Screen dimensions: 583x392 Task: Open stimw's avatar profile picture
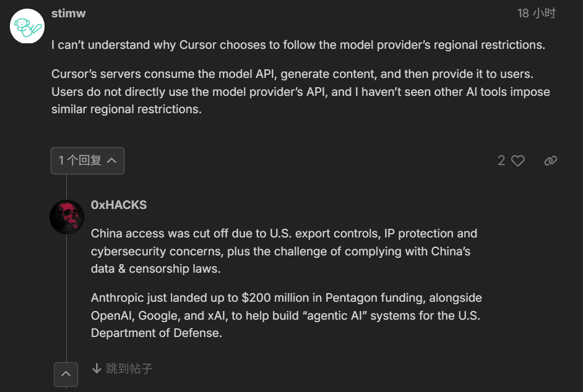pyautogui.click(x=27, y=26)
